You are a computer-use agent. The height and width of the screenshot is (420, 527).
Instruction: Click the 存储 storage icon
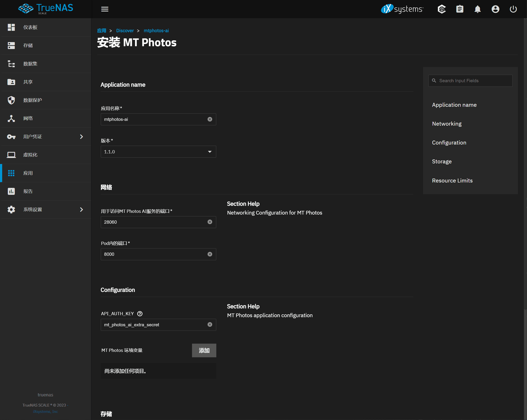click(x=11, y=46)
